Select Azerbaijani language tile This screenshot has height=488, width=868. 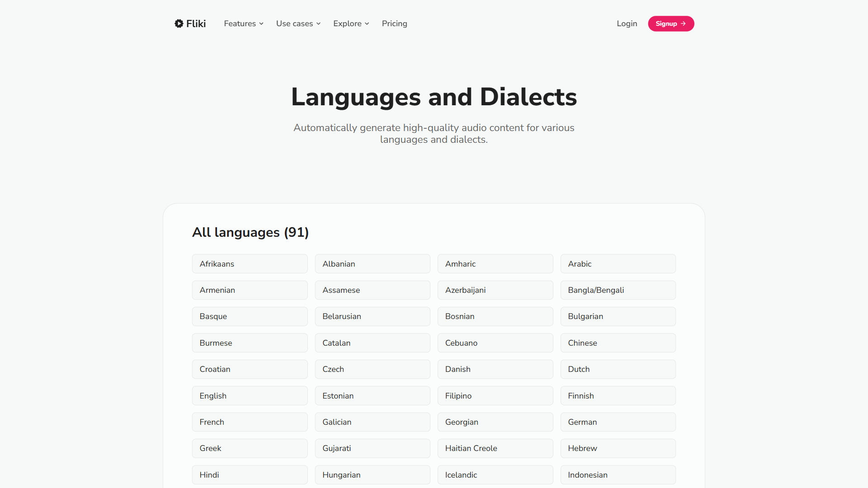pyautogui.click(x=495, y=290)
